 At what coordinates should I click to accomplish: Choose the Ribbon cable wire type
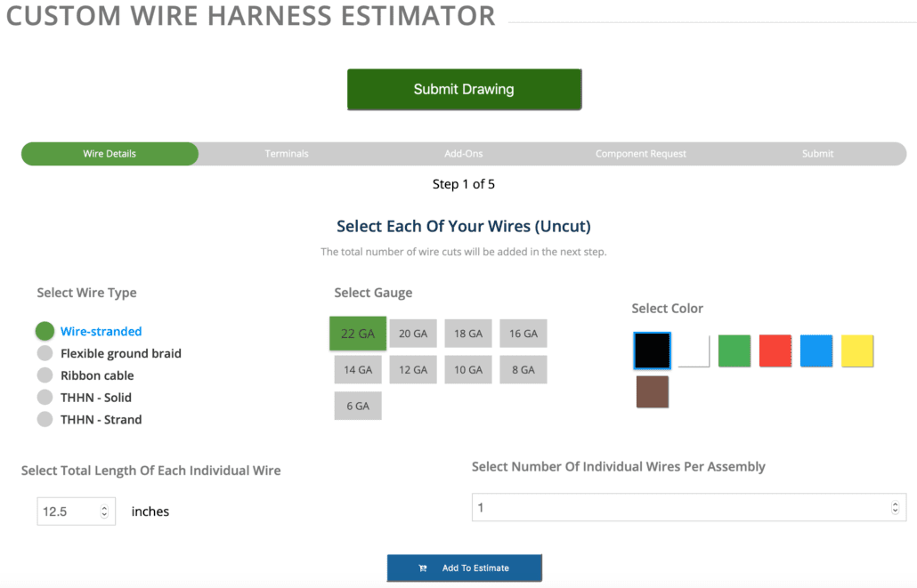[45, 375]
